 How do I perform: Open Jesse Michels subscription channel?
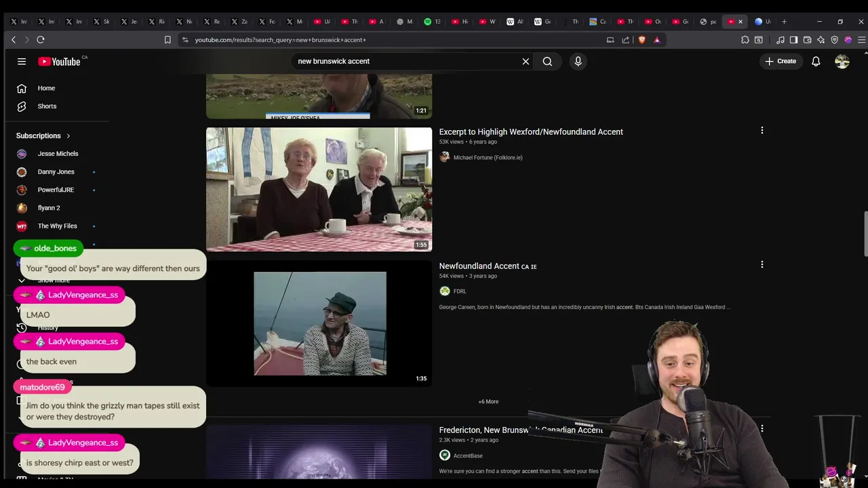(x=57, y=154)
